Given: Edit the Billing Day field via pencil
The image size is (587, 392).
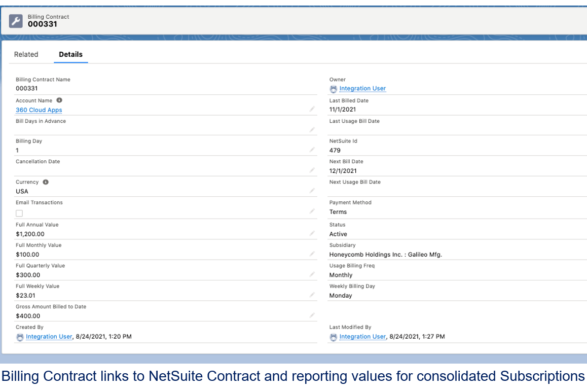Looking at the screenshot, I should 312,150.
